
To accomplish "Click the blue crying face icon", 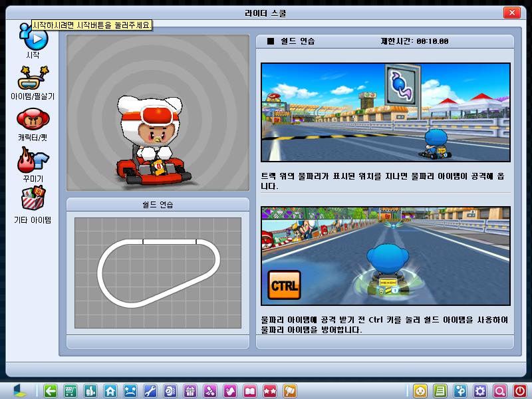I will click(130, 391).
